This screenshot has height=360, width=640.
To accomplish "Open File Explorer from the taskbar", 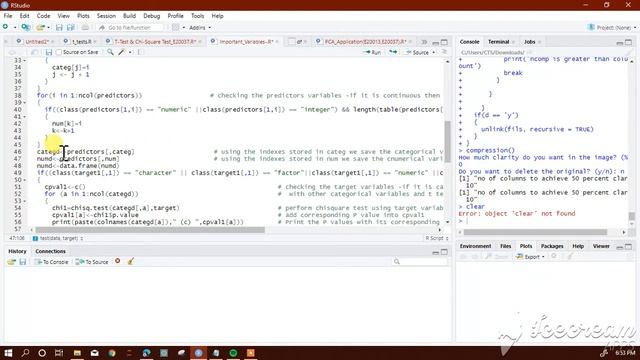I will click(77, 353).
